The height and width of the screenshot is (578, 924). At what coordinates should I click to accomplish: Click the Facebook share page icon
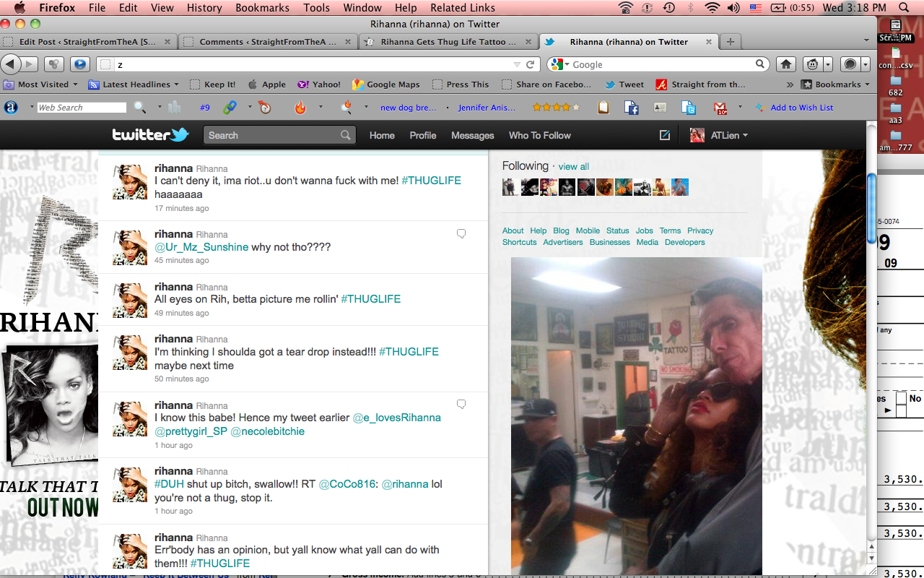pyautogui.click(x=632, y=108)
